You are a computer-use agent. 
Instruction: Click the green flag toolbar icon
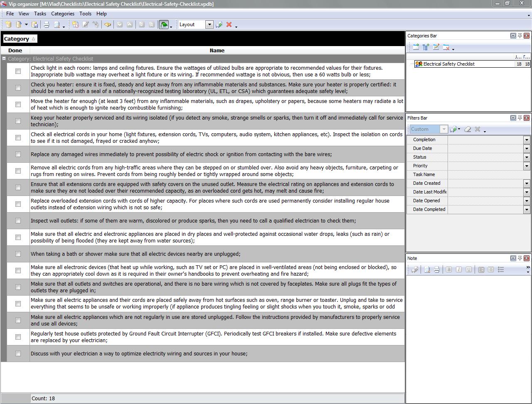164,24
